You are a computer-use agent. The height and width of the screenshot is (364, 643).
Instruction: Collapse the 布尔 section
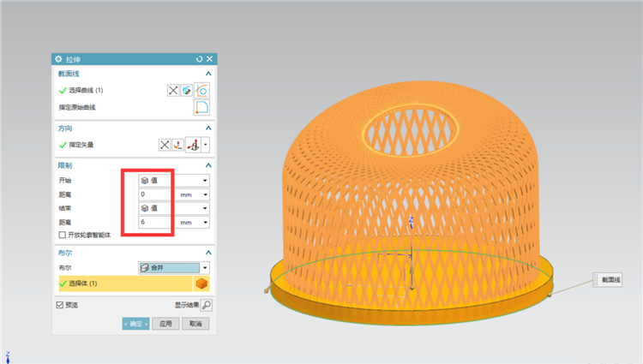pyautogui.click(x=208, y=253)
